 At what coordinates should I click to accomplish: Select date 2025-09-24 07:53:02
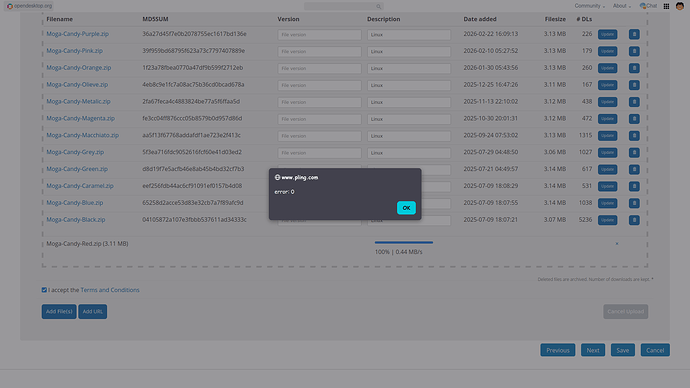click(490, 135)
